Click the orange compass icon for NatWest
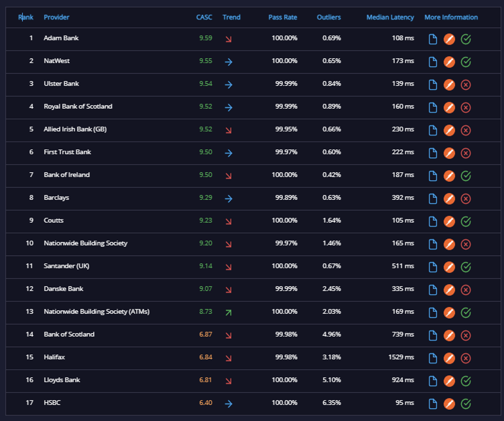Viewport: 504px width, 421px height. point(449,62)
